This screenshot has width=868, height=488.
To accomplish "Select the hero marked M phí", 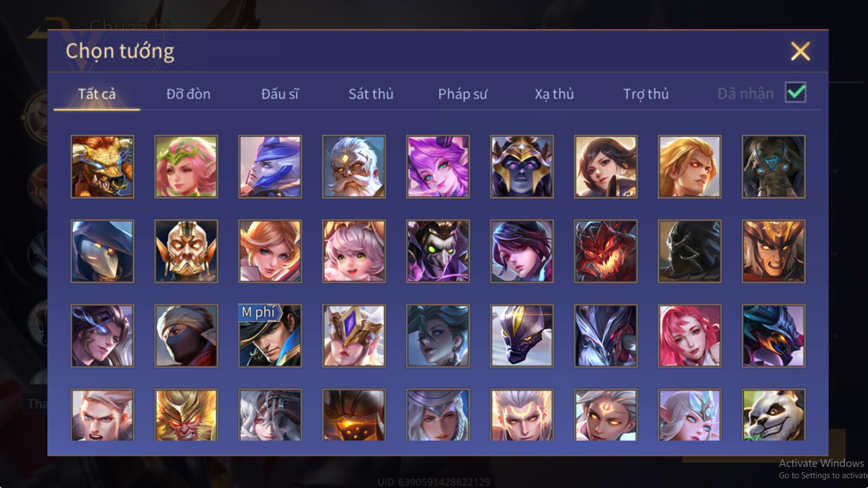I will point(270,336).
